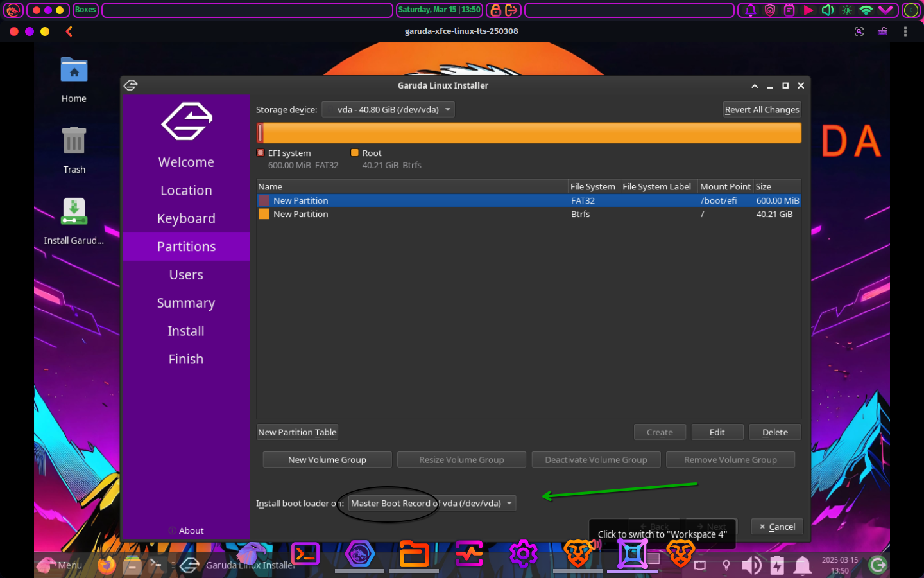Image resolution: width=924 pixels, height=578 pixels.
Task: Go to the Users step in the installer sidebar
Action: tap(186, 275)
